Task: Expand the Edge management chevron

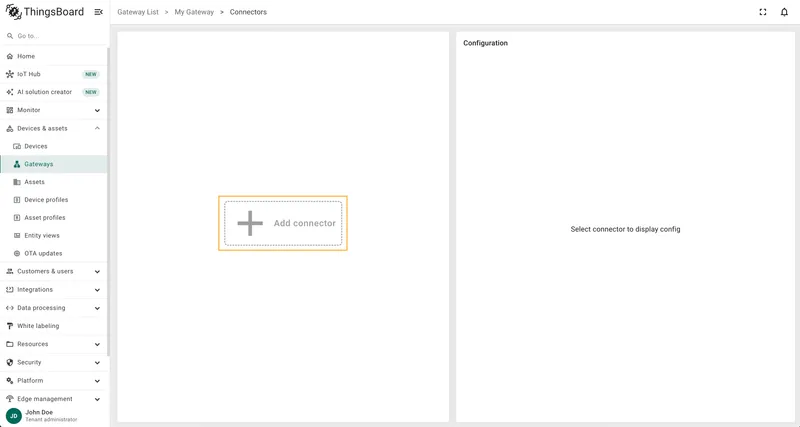Action: pos(97,399)
